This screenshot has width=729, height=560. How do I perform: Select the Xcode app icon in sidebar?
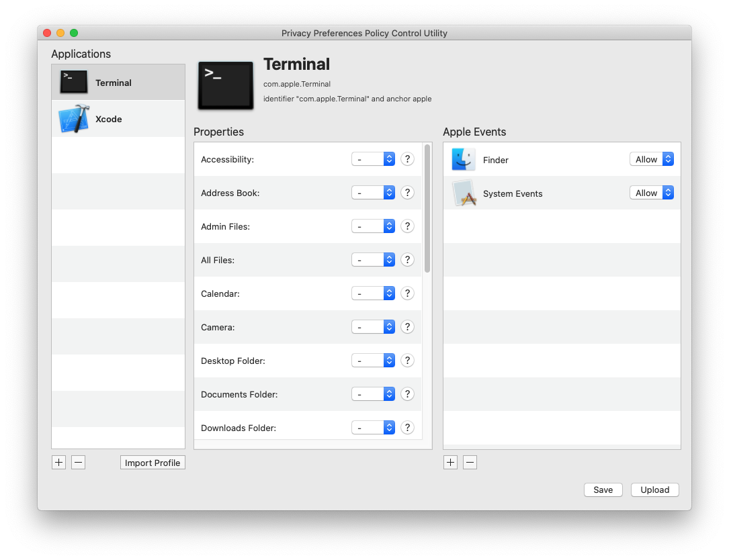coord(73,118)
